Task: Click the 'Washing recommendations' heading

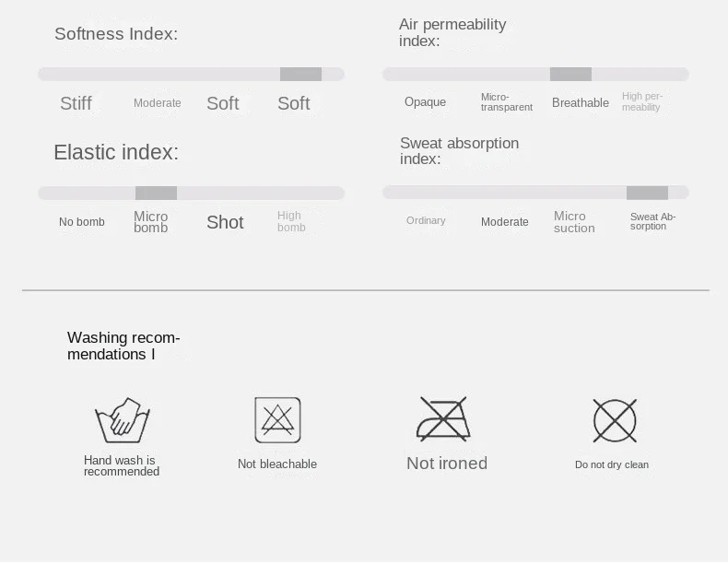Action: (123, 346)
